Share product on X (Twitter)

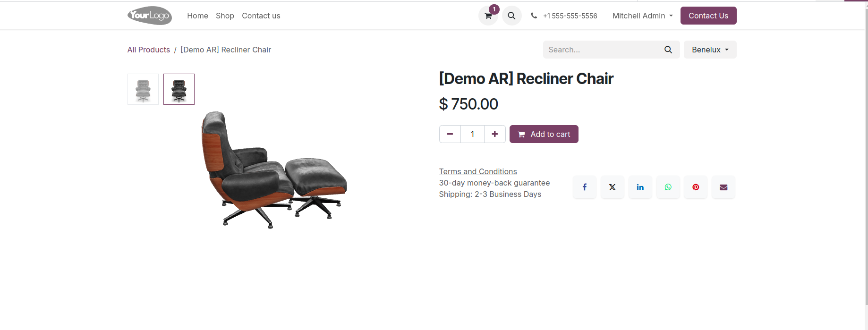613,187
